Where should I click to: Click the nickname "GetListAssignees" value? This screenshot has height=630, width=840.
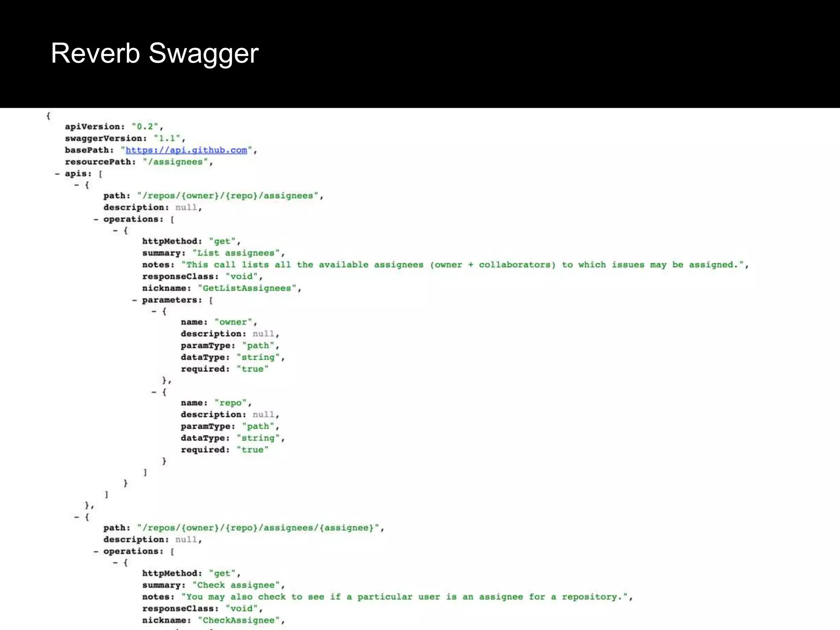[247, 288]
